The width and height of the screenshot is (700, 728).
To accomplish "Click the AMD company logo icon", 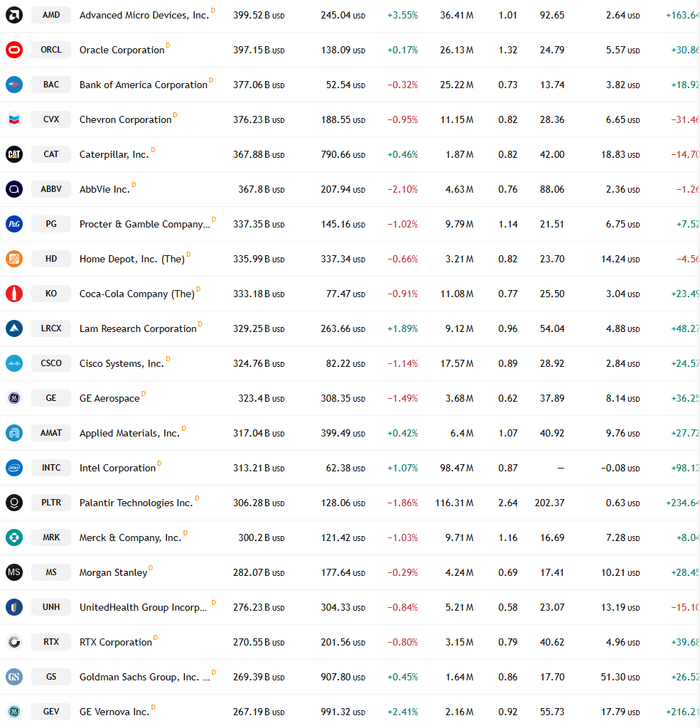I will tap(14, 15).
